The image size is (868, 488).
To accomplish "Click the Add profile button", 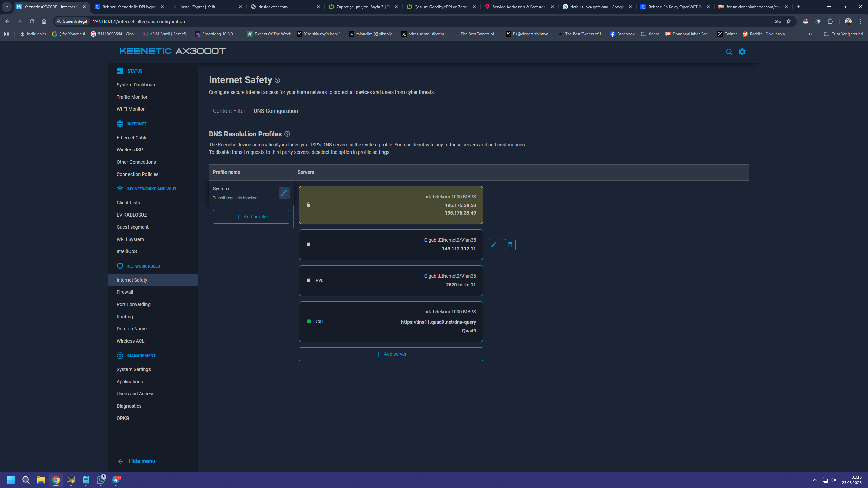I will click(251, 217).
